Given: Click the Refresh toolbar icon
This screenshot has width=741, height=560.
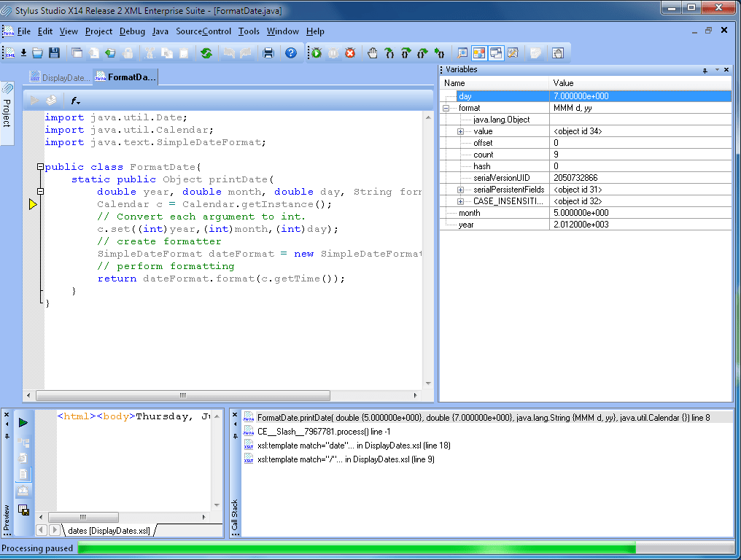Looking at the screenshot, I should [207, 52].
